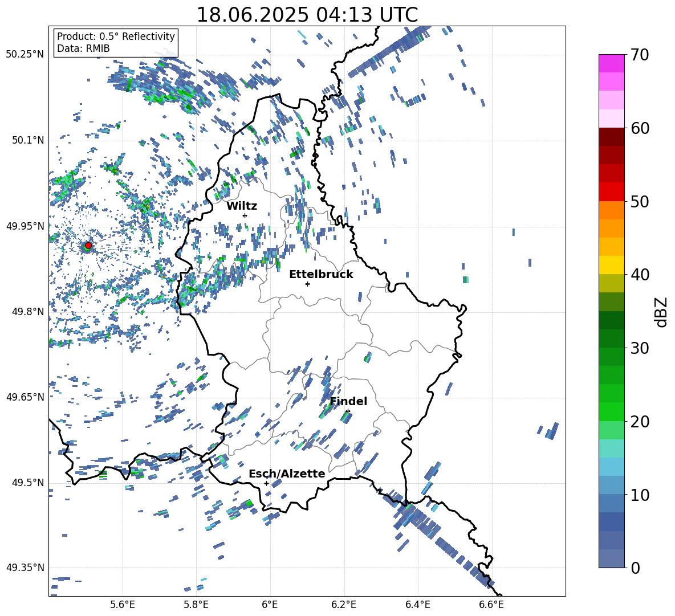Screen dimensions: 675x616
Task: Click the 49.95°N latitude label
Action: coord(25,226)
